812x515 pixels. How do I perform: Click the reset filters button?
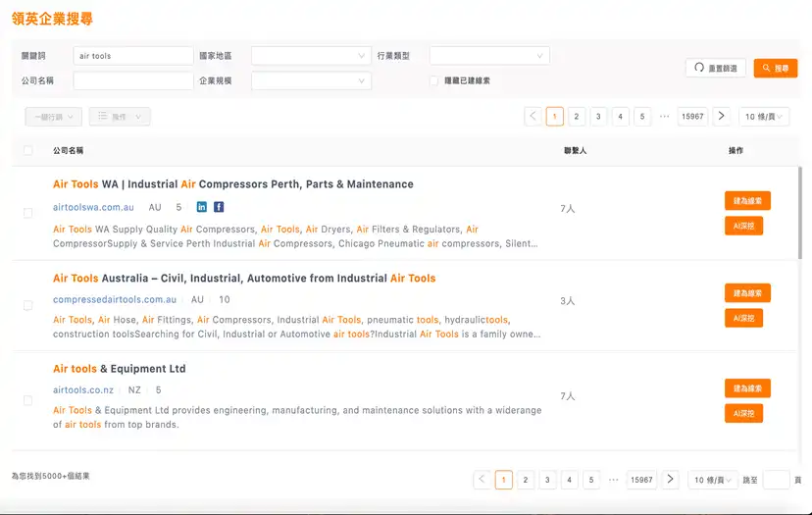(716, 68)
